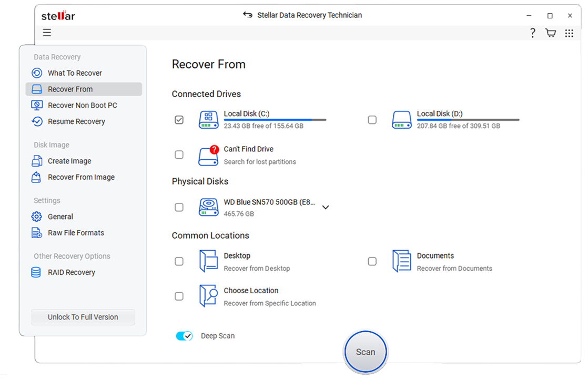Click the Create Image icon
This screenshot has width=588, height=380.
[x=37, y=161]
